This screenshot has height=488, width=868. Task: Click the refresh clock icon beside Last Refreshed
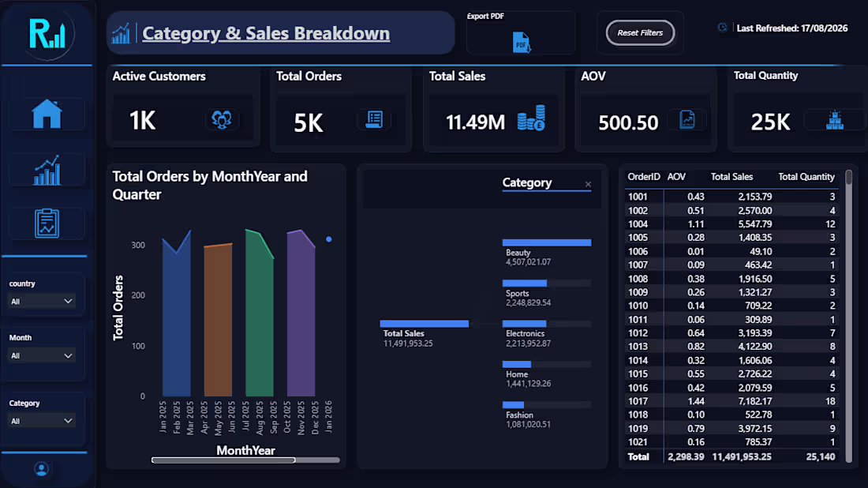tap(722, 28)
